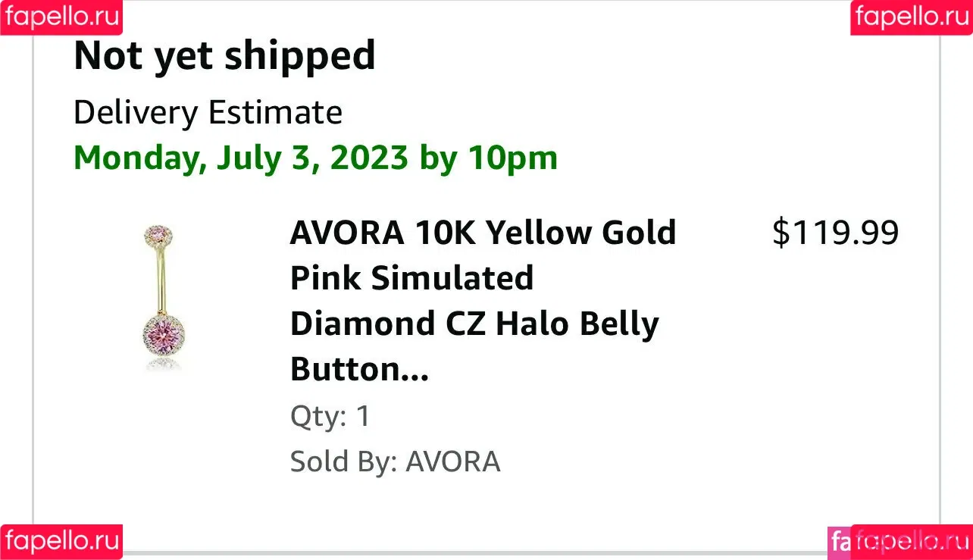The height and width of the screenshot is (560, 973).
Task: Open the belly button ring product thumbnail
Action: pyautogui.click(x=161, y=298)
